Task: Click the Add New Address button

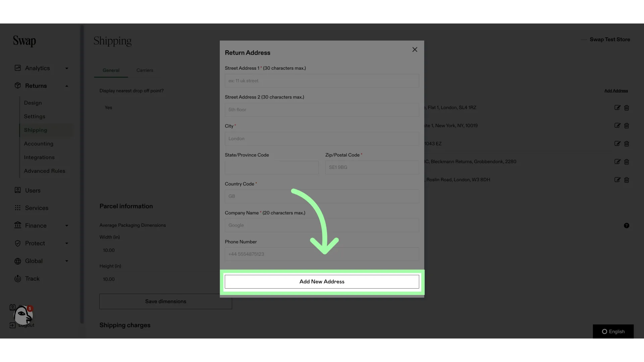Action: pos(322,282)
